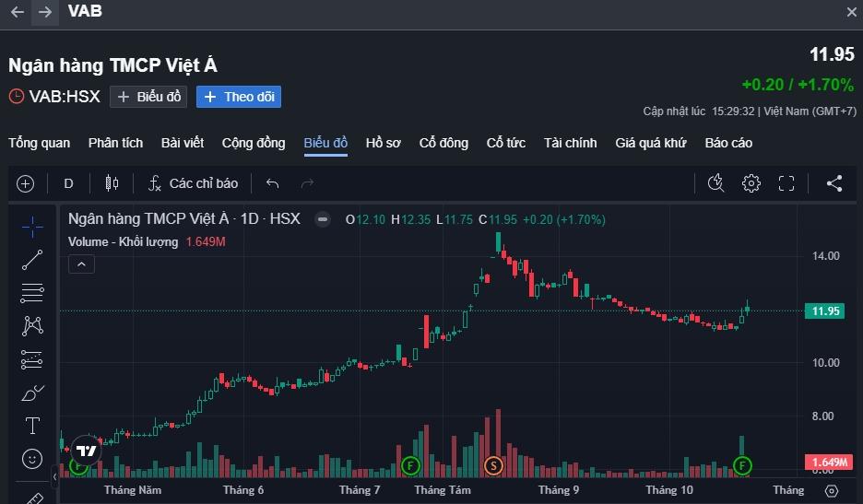Click the S marker on timeline
This screenshot has height=504, width=863.
click(x=493, y=465)
